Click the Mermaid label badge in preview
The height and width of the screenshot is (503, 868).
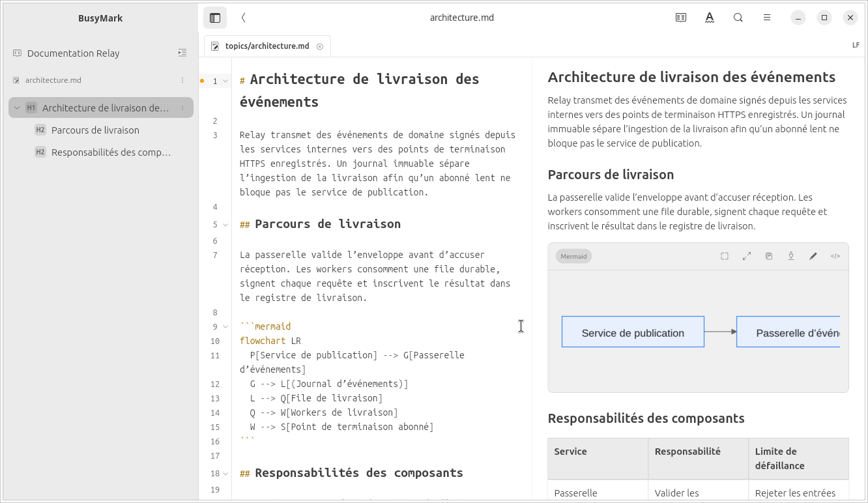tap(573, 256)
